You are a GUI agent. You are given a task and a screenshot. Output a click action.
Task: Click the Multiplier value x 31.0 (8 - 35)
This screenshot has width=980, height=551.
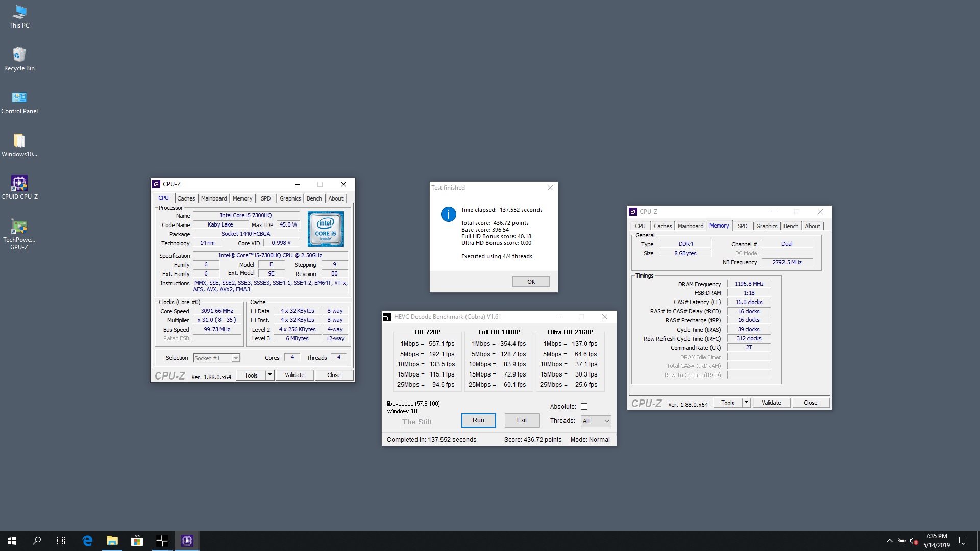(217, 320)
